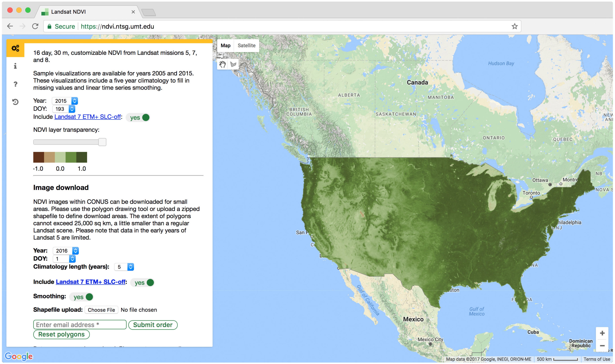Screen dimensions: 615x364
Task: Switch to the Satellite view tab
Action: (246, 45)
